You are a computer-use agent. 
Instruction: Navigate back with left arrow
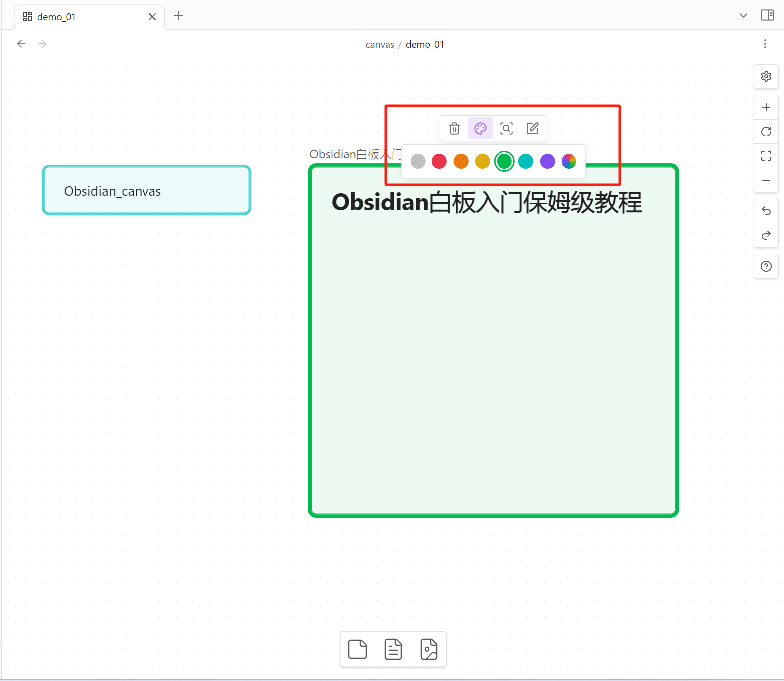tap(21, 44)
